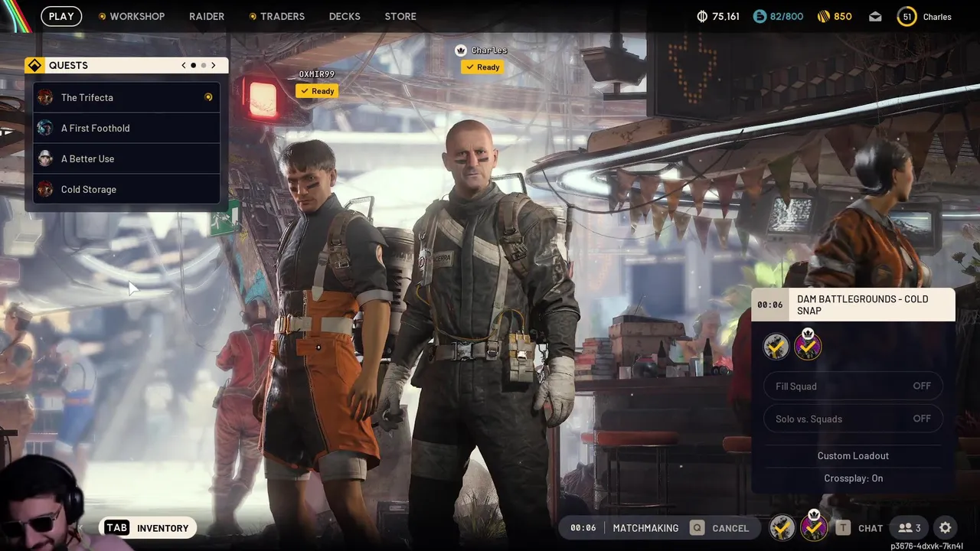Viewport: 980px width, 551px height.
Task: Click first squad member icon in bottom bar
Action: pyautogui.click(x=782, y=527)
